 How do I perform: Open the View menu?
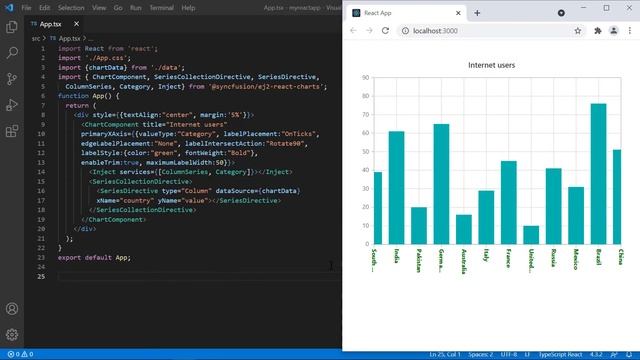coord(99,8)
